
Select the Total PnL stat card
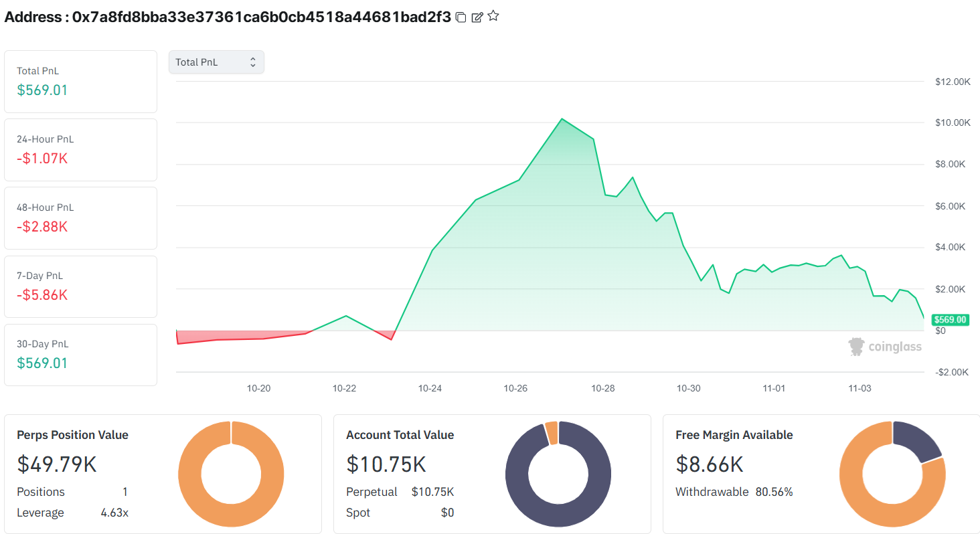(80, 81)
